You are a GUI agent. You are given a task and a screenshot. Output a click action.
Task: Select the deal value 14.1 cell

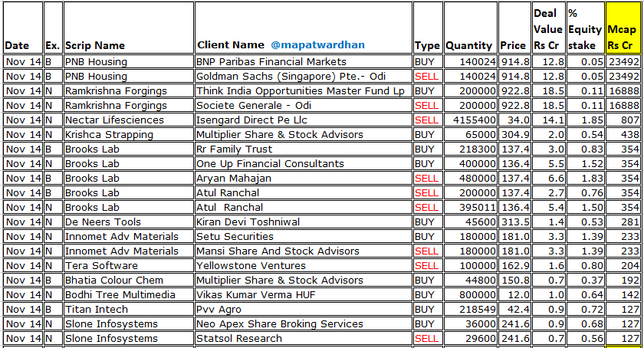[x=549, y=120]
